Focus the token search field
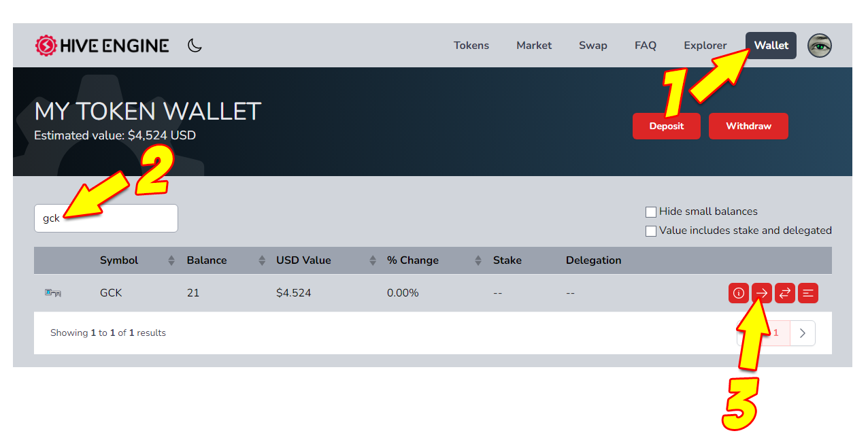 tap(106, 218)
